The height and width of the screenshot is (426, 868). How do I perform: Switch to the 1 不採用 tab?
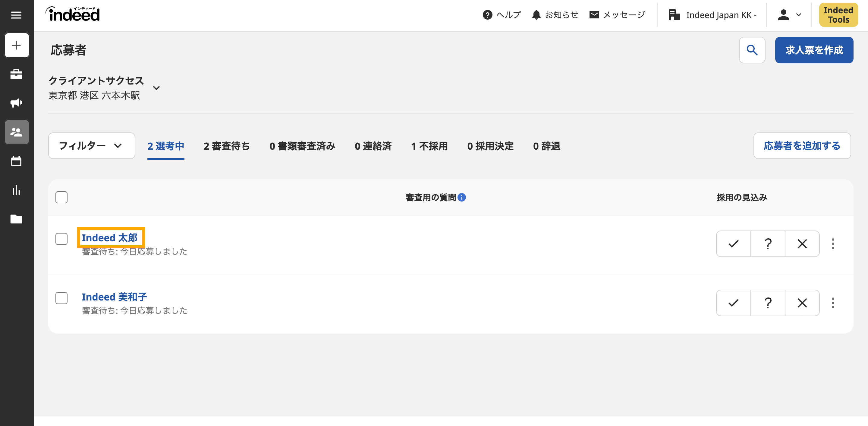(x=429, y=146)
